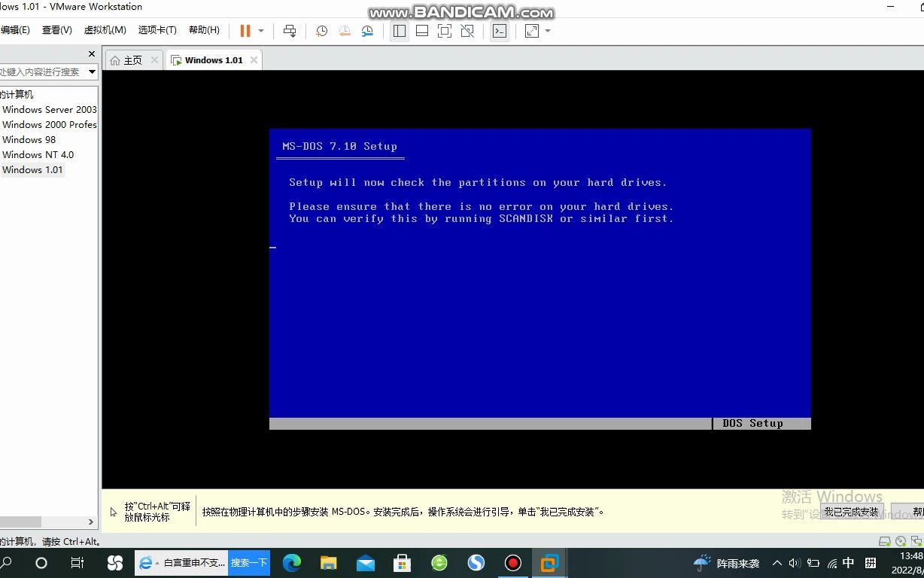Open the full screen options dropdown

(547, 31)
